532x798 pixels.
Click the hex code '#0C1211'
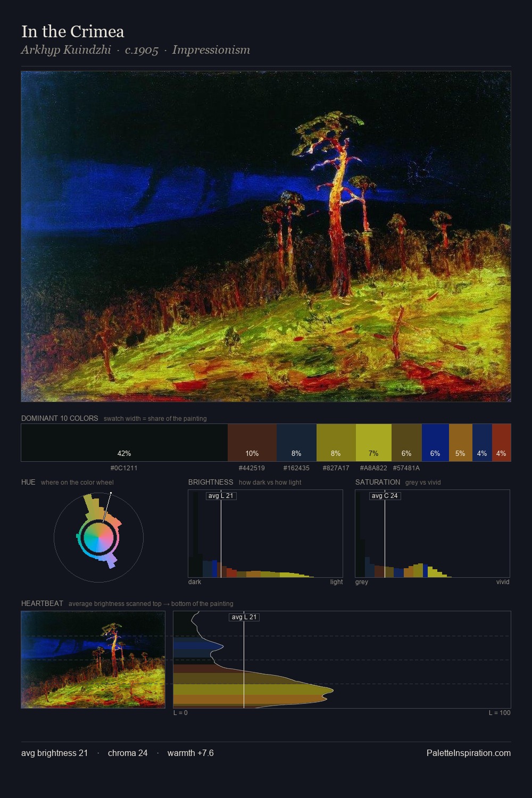[124, 468]
